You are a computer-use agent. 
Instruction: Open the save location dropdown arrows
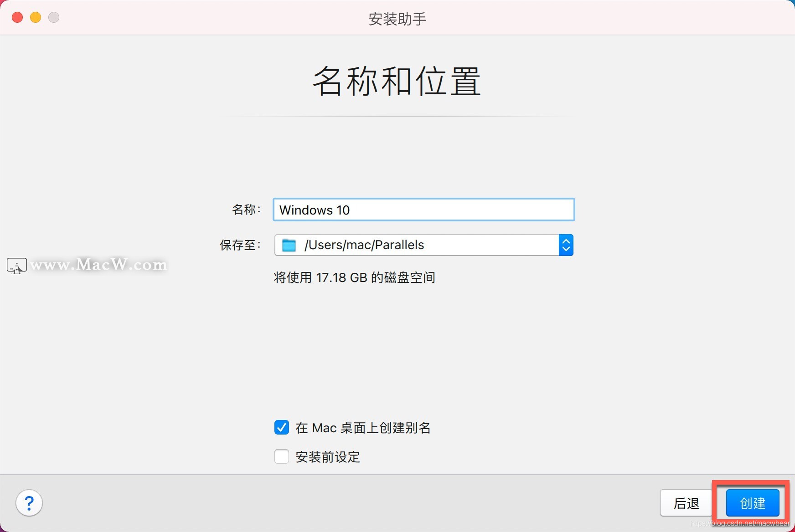[566, 245]
